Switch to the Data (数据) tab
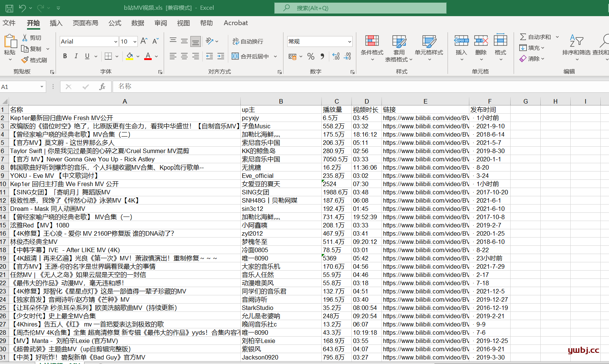The height and width of the screenshot is (364, 609). (138, 23)
